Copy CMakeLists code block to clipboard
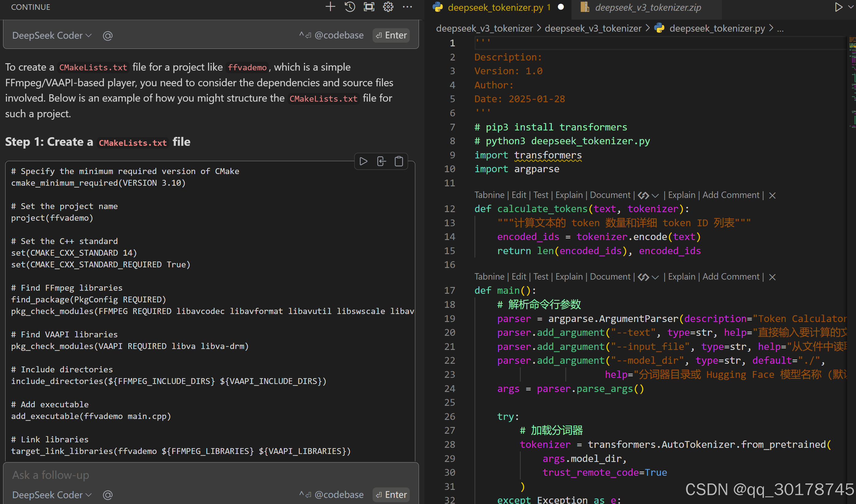This screenshot has height=504, width=856. [x=399, y=161]
